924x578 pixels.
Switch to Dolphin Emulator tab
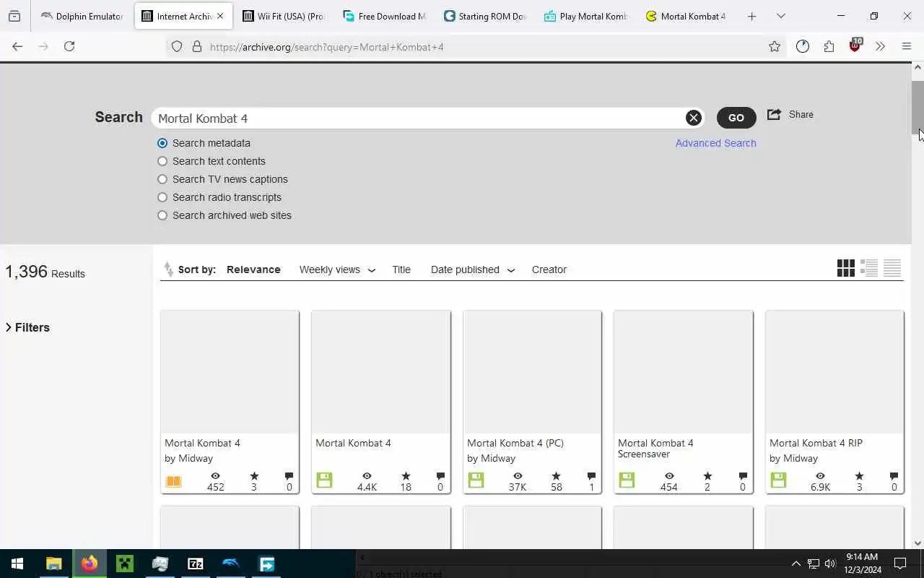(81, 16)
